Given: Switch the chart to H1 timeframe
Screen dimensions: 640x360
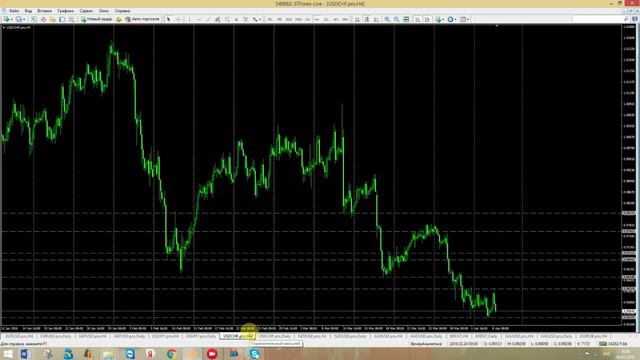Looking at the screenshot, I should pyautogui.click(x=308, y=19).
